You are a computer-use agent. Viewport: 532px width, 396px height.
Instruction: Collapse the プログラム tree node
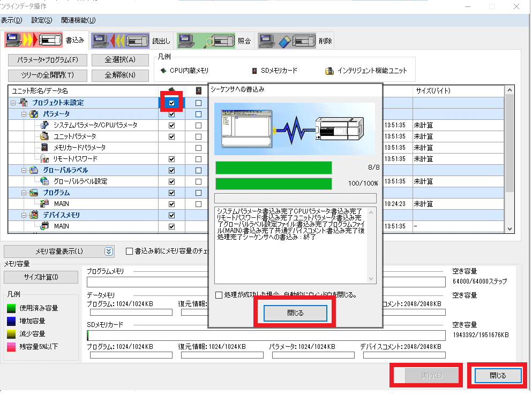pyautogui.click(x=24, y=193)
